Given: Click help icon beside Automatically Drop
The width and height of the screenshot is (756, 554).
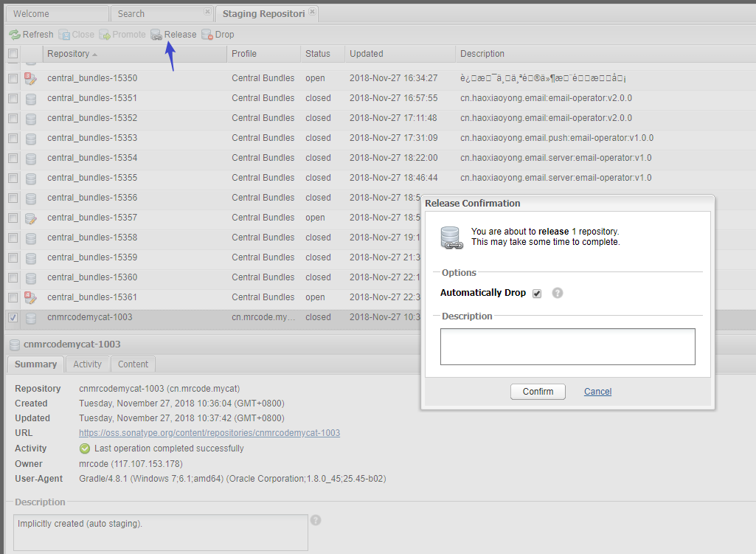Looking at the screenshot, I should pyautogui.click(x=558, y=293).
